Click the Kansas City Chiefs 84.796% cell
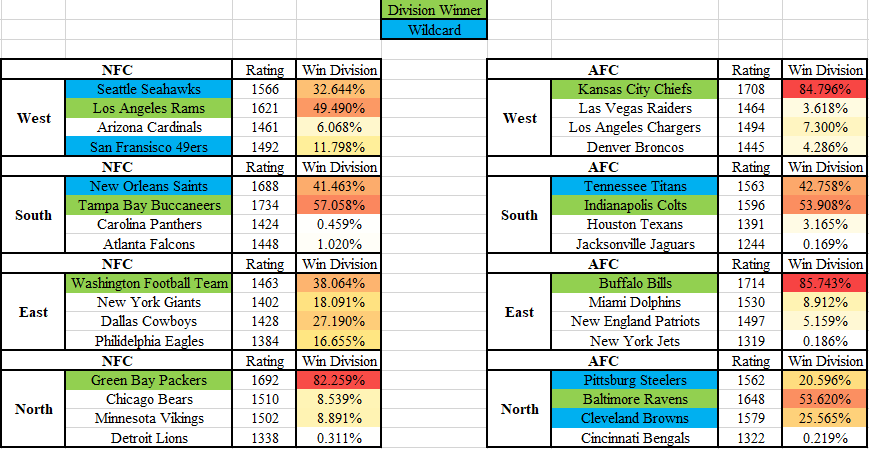This screenshot has width=869, height=449. click(x=825, y=89)
